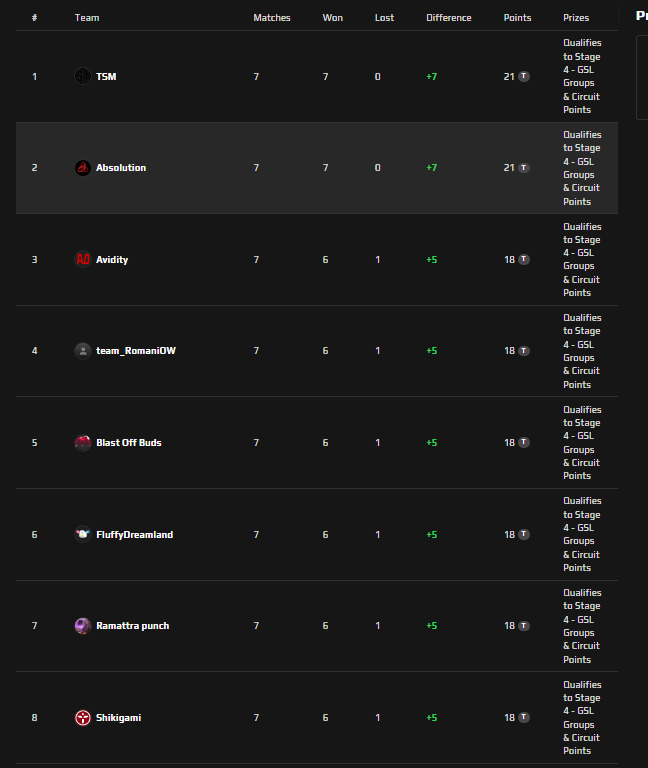
Task: Click the Team column header
Action: (87, 18)
